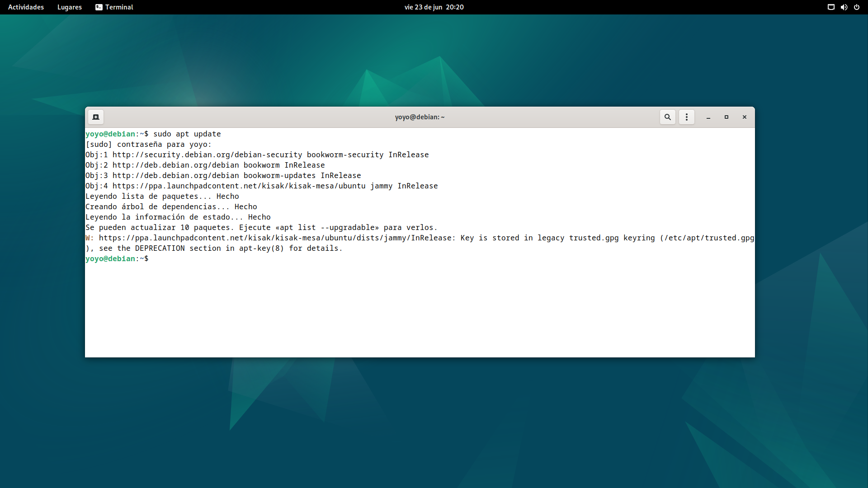The height and width of the screenshot is (488, 868).
Task: Close the yoyo@debian terminal window
Action: point(744,117)
